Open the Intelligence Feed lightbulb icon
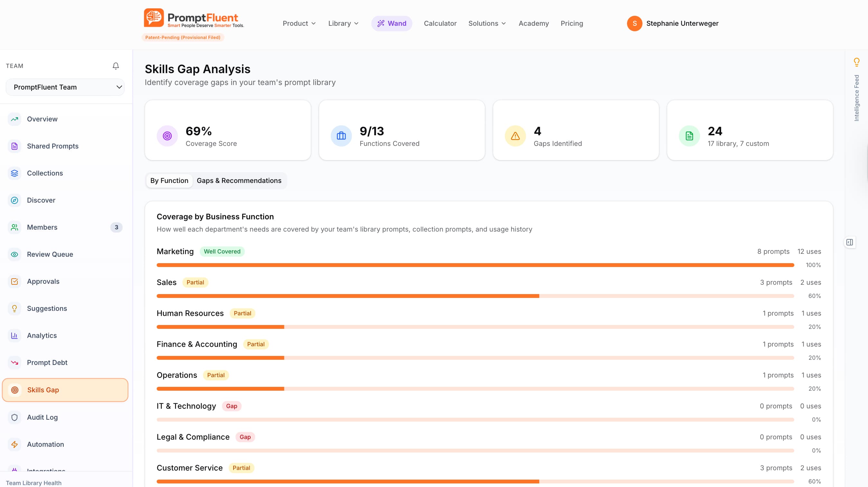868x487 pixels. click(856, 62)
